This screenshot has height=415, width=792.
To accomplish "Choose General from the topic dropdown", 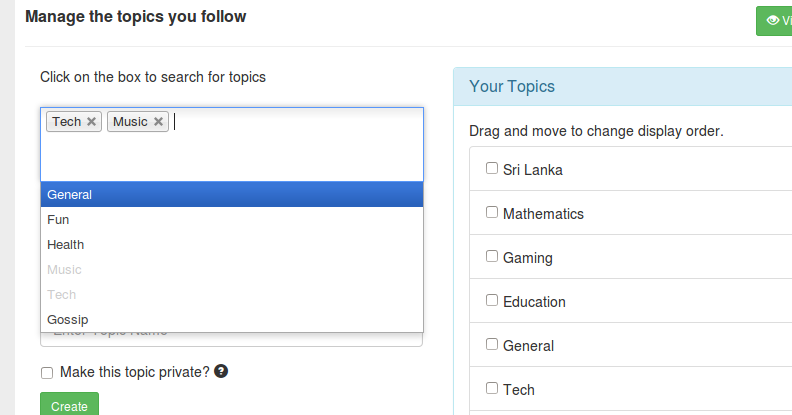I will pos(70,195).
